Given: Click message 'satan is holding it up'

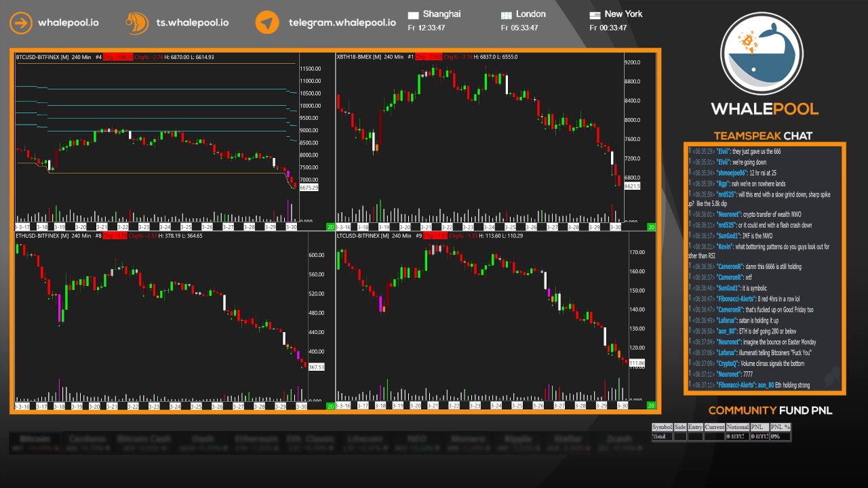Looking at the screenshot, I should tap(759, 321).
